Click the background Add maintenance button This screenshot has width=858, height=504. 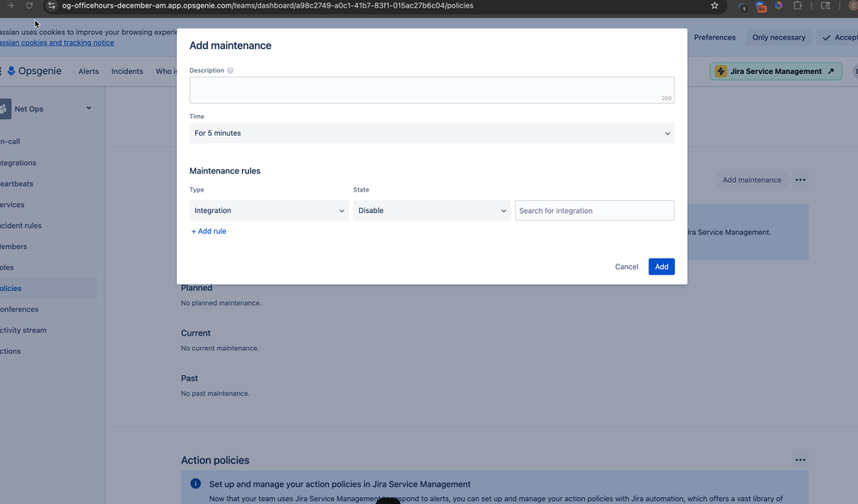click(752, 180)
